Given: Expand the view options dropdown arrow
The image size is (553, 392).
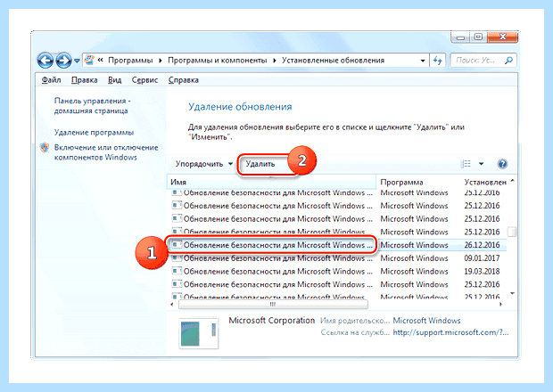Looking at the screenshot, I should [x=481, y=164].
